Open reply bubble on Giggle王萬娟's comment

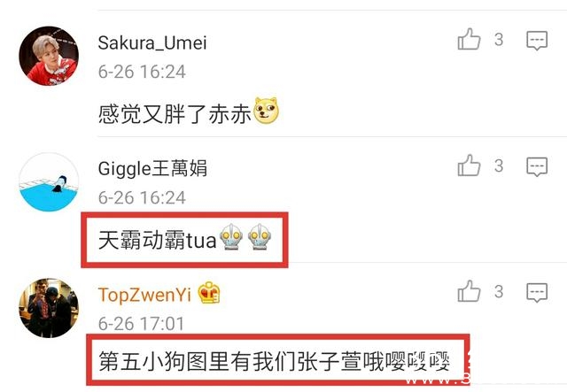[x=537, y=166]
